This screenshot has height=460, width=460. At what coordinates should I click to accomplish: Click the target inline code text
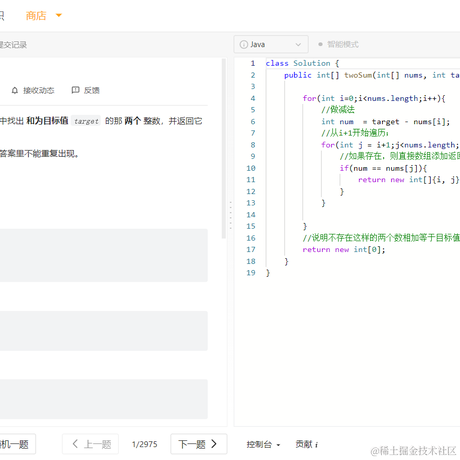(x=86, y=121)
